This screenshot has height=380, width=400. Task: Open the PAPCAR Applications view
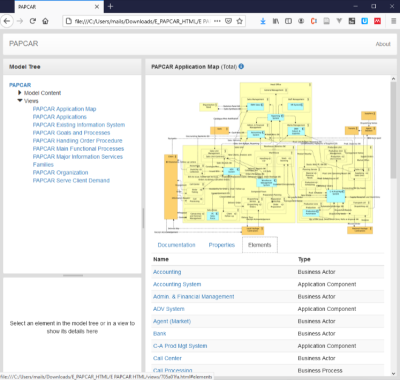(x=60, y=117)
